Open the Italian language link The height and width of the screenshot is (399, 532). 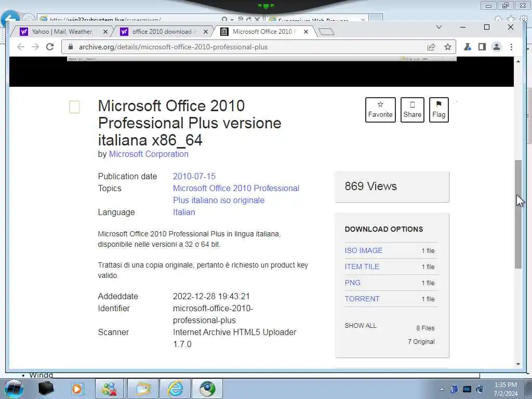184,212
